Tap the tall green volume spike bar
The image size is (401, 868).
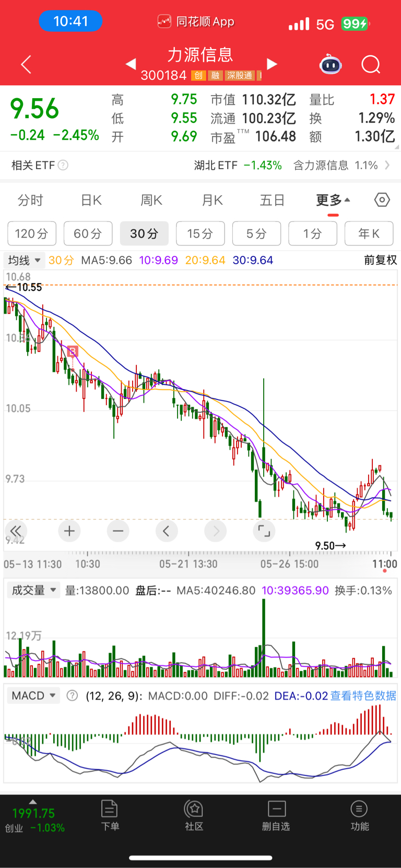tap(264, 638)
